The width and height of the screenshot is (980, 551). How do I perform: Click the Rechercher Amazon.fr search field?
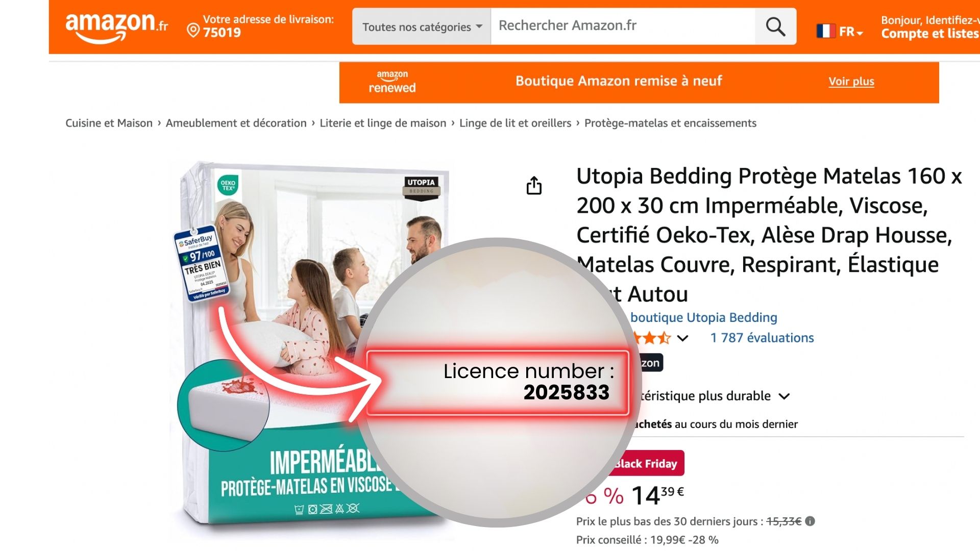(623, 26)
